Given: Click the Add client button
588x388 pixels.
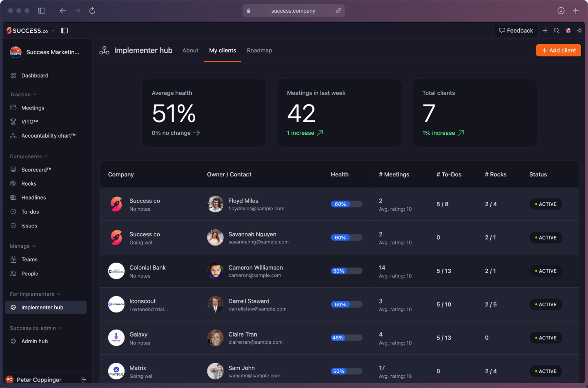Looking at the screenshot, I should pos(558,50).
